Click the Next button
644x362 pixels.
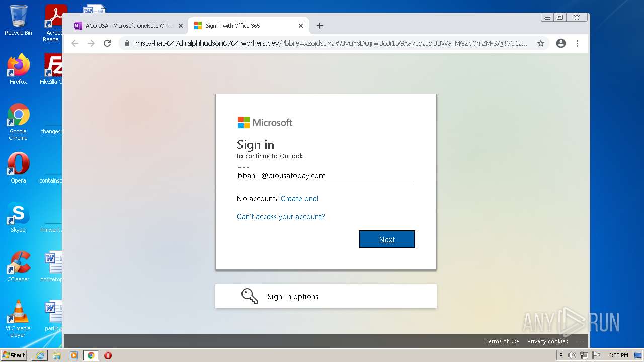[x=387, y=239]
